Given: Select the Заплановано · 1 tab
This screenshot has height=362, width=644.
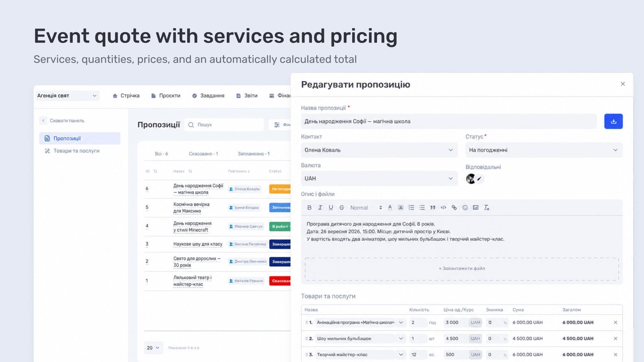Looking at the screenshot, I should pyautogui.click(x=254, y=154).
